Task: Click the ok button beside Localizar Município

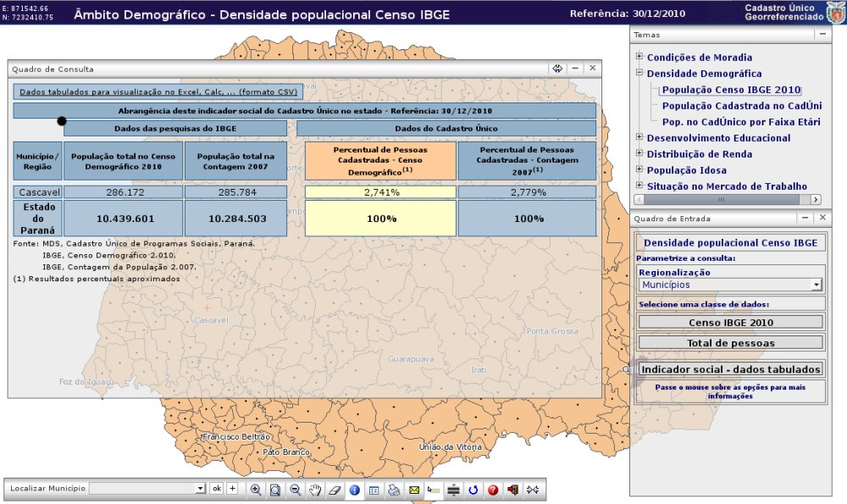Action: 216,489
